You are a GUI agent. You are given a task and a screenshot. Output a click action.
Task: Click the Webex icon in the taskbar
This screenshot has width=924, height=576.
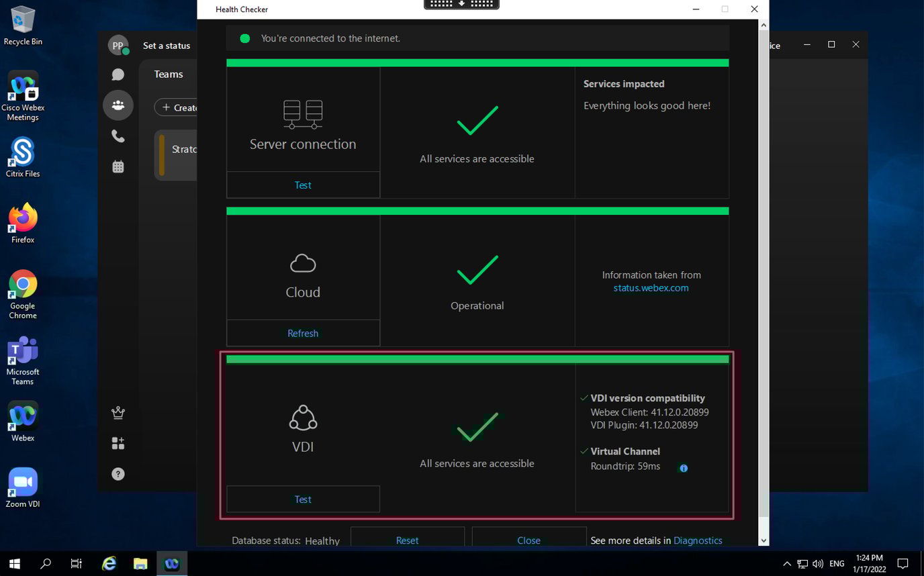click(171, 563)
